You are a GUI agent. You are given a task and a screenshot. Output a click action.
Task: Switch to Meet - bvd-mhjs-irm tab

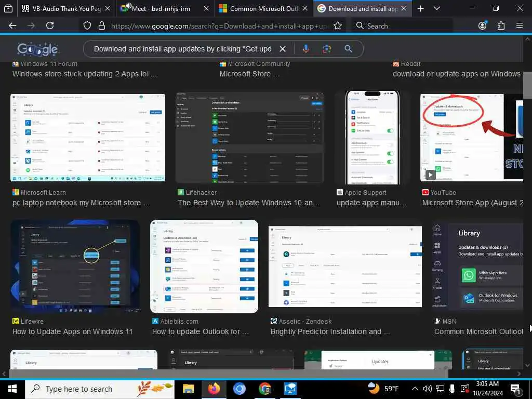pos(161,8)
